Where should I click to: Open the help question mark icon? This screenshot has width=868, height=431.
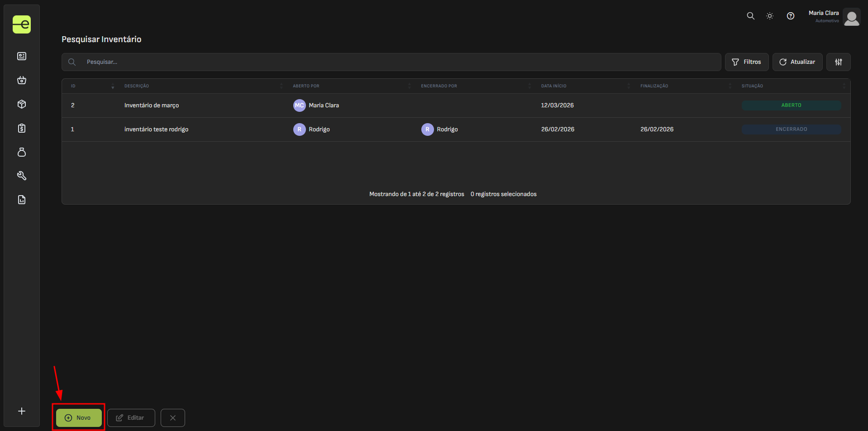(790, 16)
